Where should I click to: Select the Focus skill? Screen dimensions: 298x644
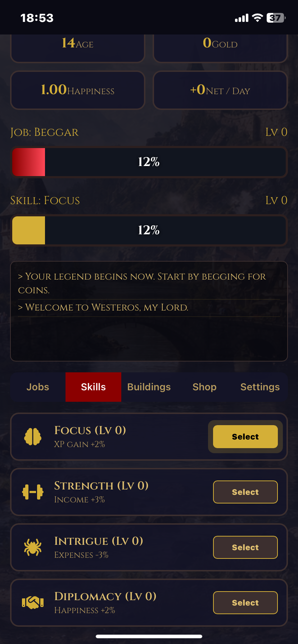tap(245, 437)
